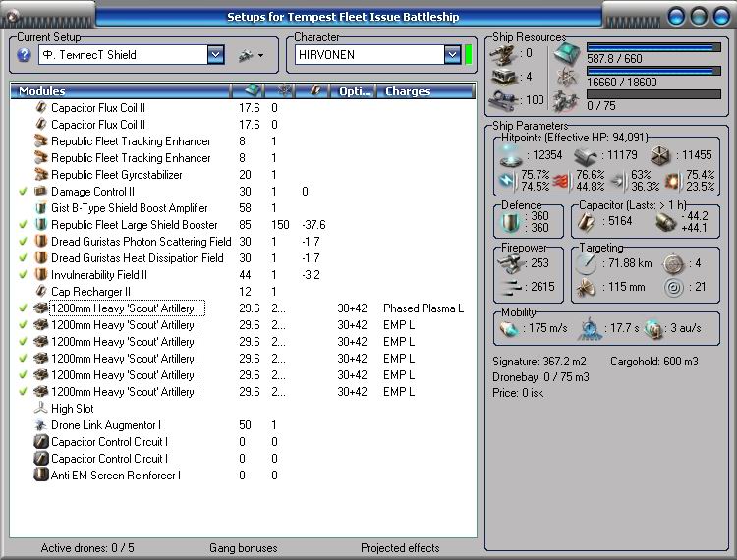This screenshot has width=737, height=560.
Task: Click the CPU usage bar 587.8 / 660
Action: [x=653, y=47]
